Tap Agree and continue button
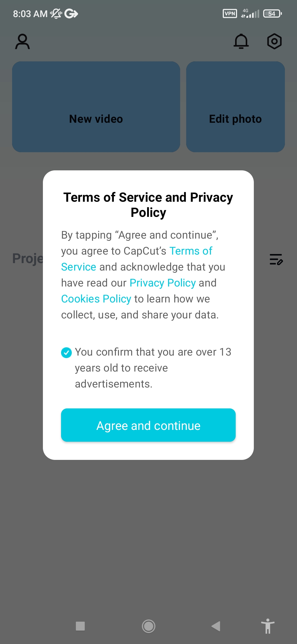Image resolution: width=297 pixels, height=644 pixels. pos(148,425)
